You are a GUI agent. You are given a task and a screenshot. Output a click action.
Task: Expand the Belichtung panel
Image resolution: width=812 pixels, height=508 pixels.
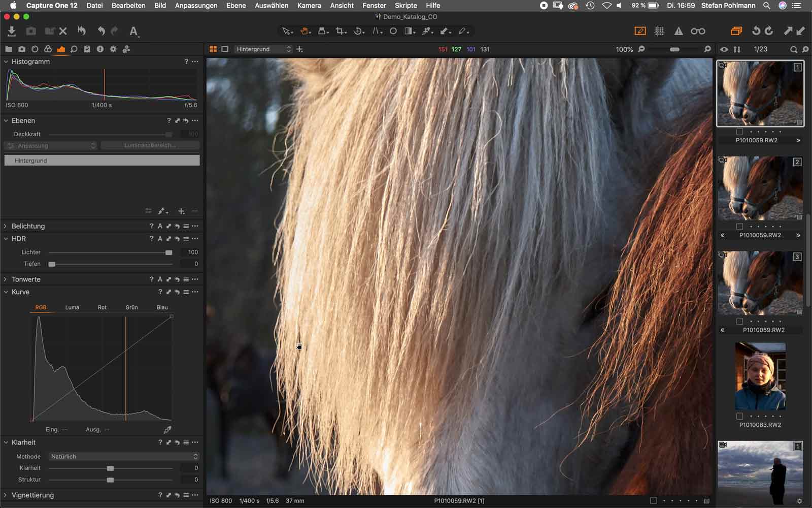click(6, 226)
